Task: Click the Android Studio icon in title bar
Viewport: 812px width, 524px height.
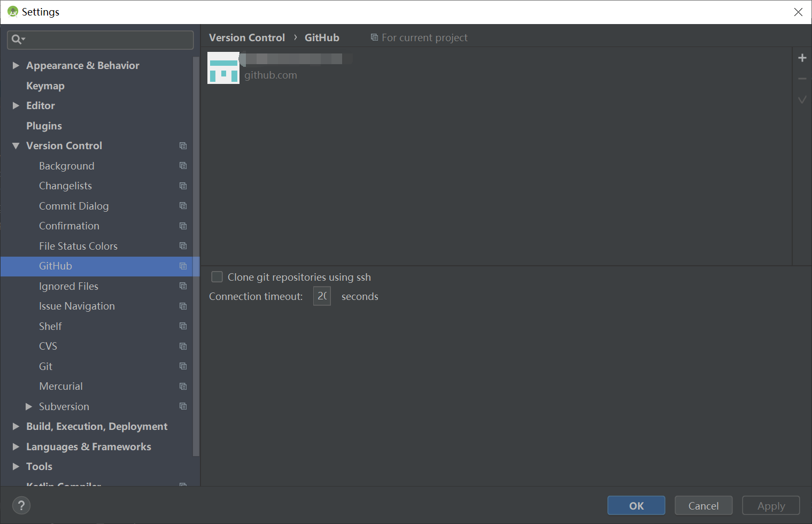Action: click(13, 12)
